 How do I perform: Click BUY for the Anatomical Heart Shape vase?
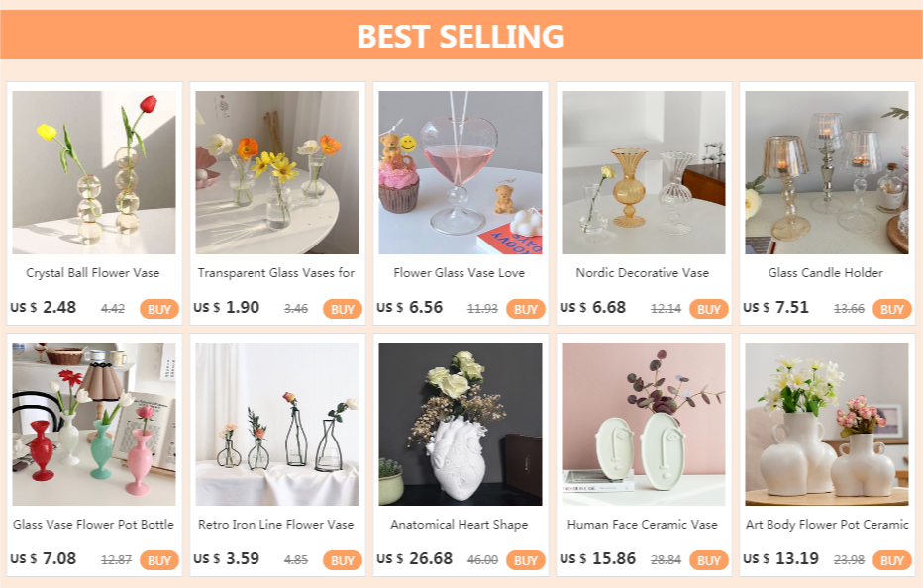tap(526, 560)
